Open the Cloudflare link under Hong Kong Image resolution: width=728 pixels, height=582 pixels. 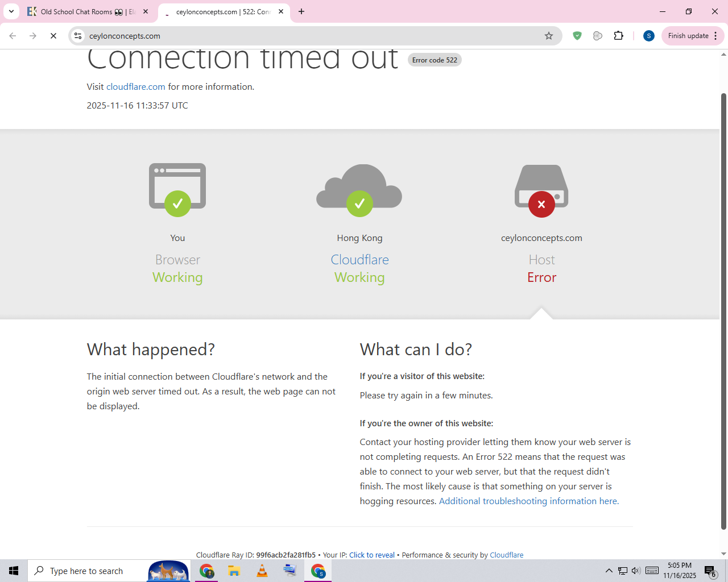tap(360, 260)
